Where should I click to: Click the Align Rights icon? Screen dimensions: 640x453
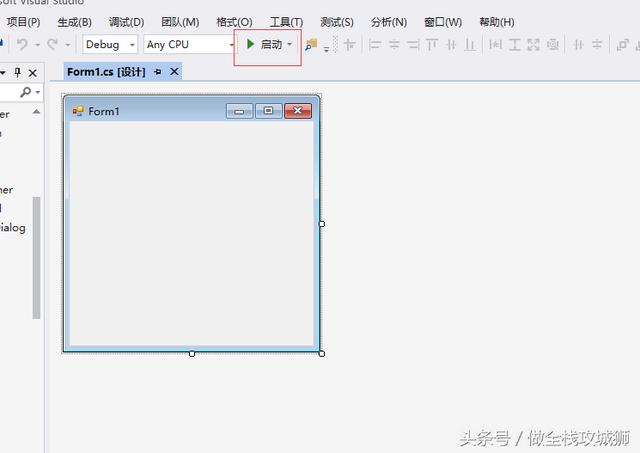pos(413,44)
